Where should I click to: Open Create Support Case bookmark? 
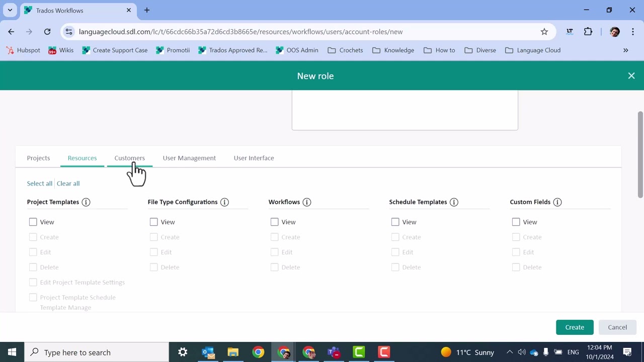coord(115,50)
